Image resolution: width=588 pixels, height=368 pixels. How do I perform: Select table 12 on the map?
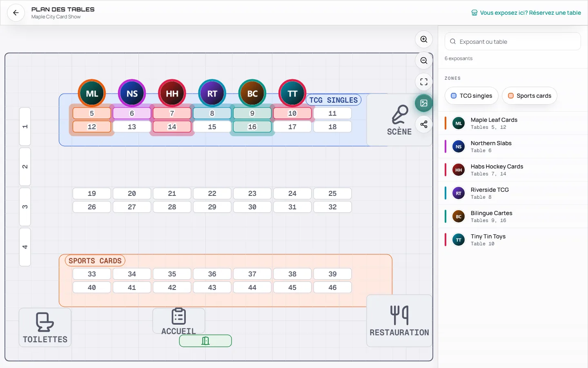coord(92,127)
